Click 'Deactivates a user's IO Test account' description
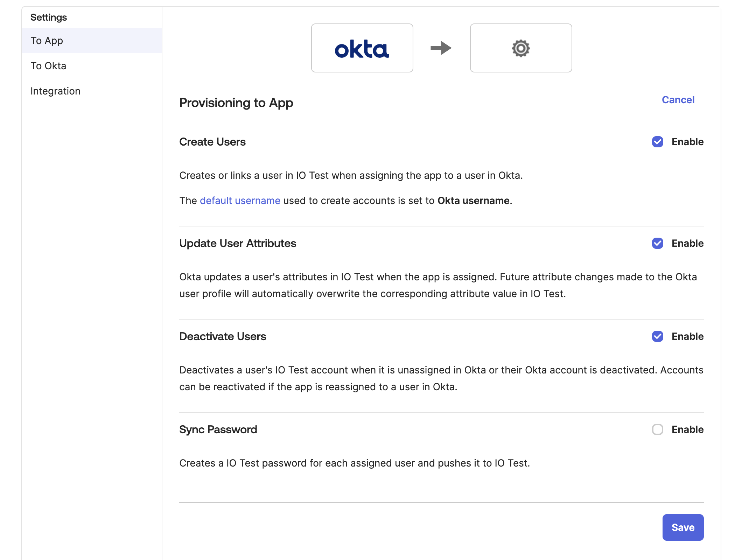 coord(441,378)
